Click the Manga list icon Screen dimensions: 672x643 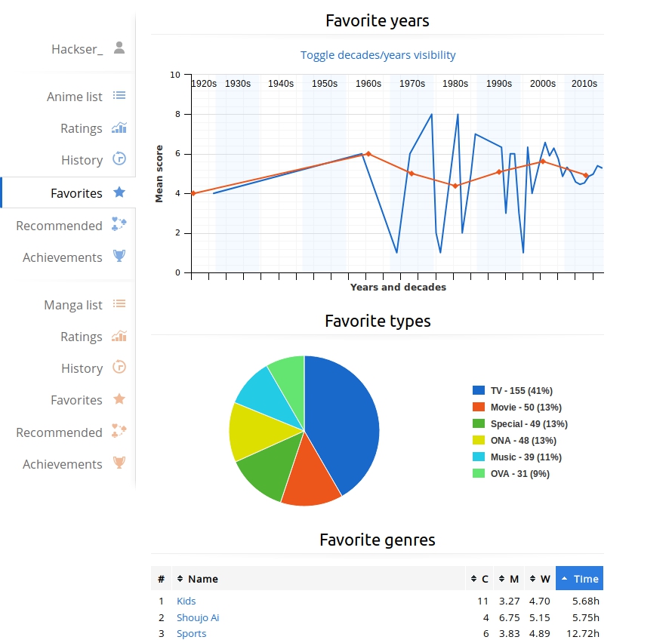[x=119, y=304]
